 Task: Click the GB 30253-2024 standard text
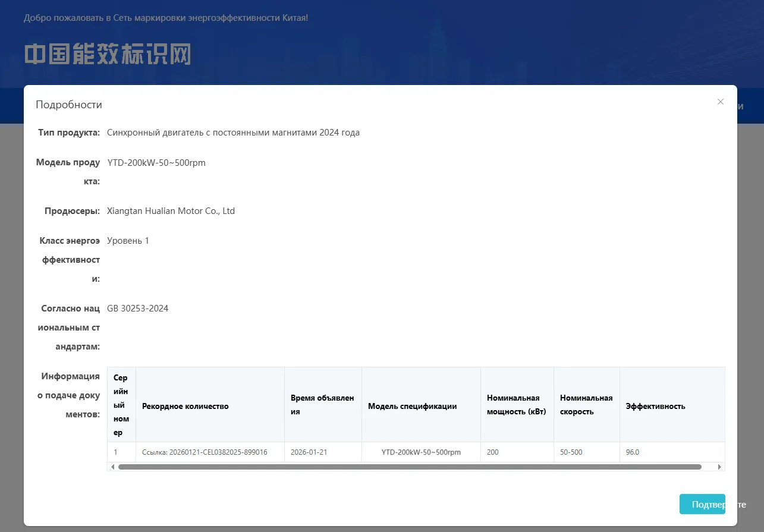(137, 308)
